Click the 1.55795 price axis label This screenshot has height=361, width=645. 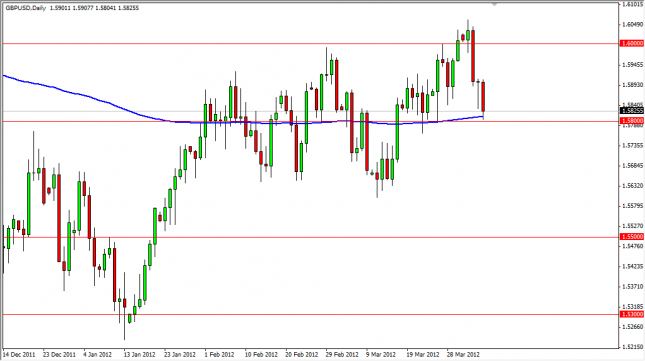coord(633,206)
